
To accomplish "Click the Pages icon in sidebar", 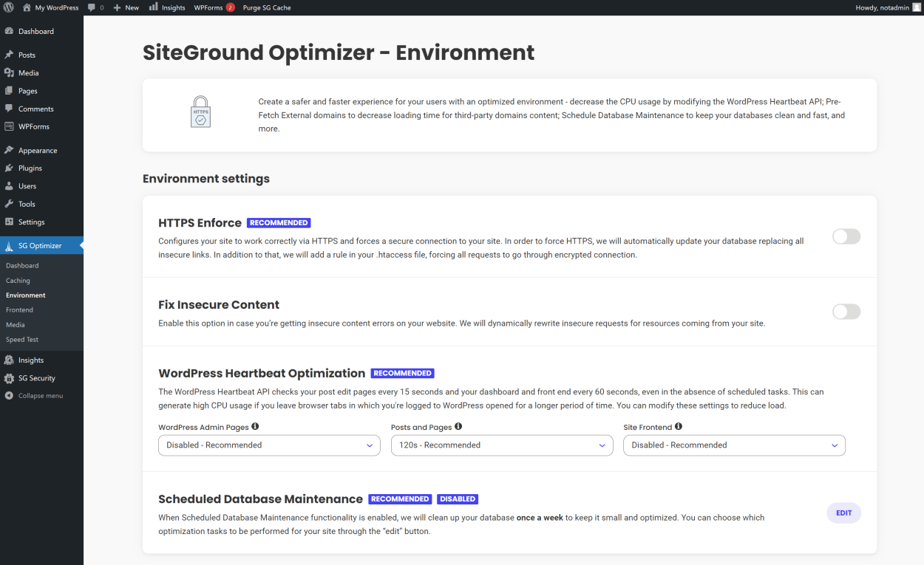I will 9,91.
